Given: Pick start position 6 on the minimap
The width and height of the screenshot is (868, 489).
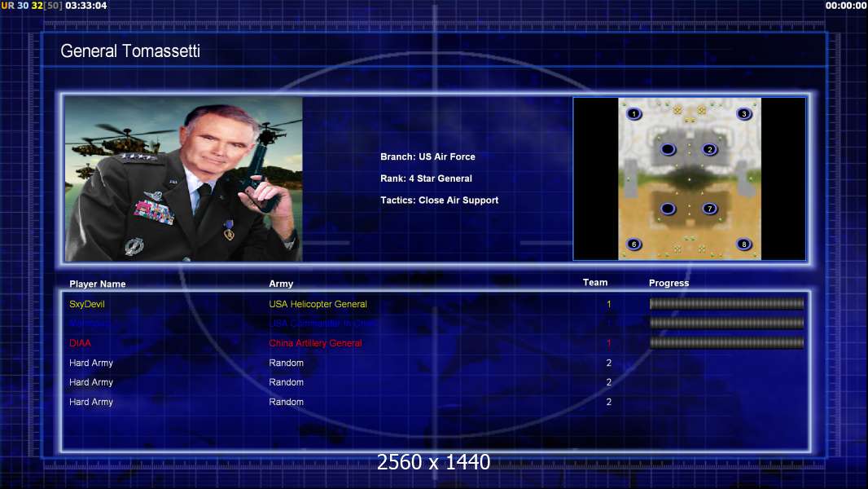Looking at the screenshot, I should coord(633,244).
